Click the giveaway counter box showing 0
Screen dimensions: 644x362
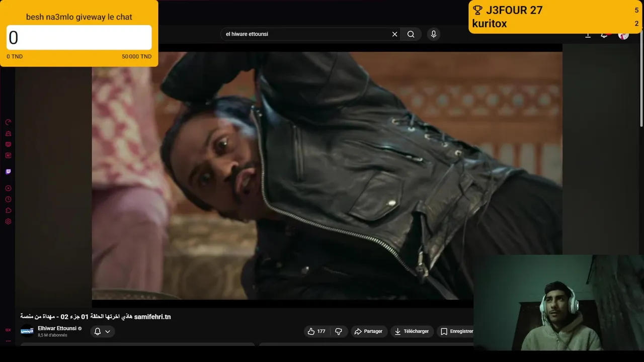[79, 38]
